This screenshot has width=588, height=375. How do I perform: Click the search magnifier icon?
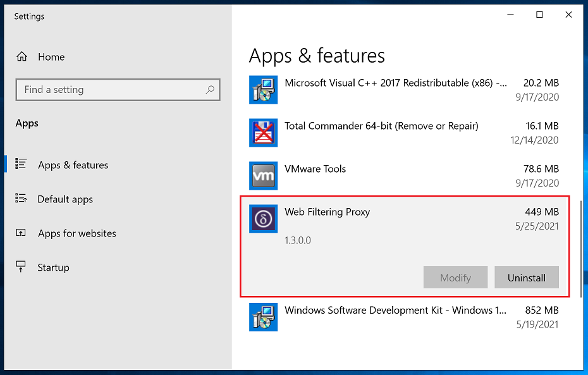(x=210, y=90)
